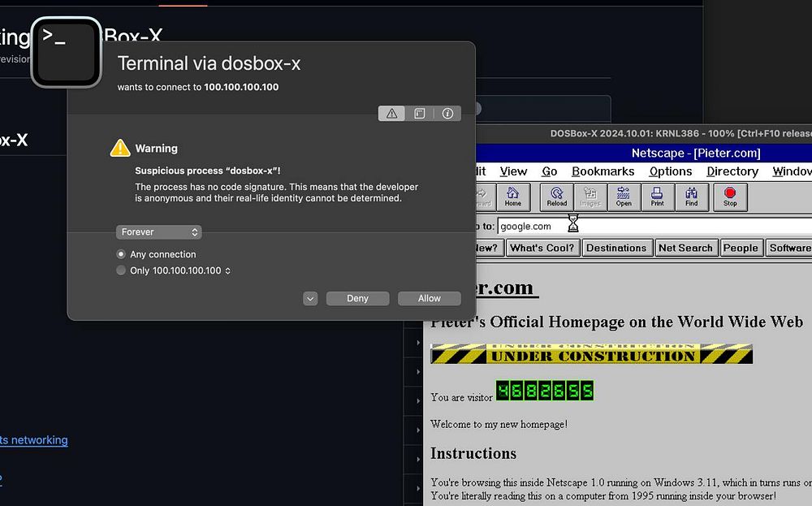Click the Netscape Print toolbar icon

point(657,197)
